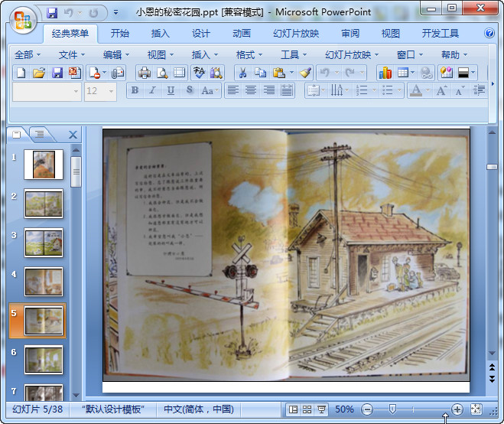Underline text with the U icon
This screenshot has width=504, height=424.
point(171,90)
